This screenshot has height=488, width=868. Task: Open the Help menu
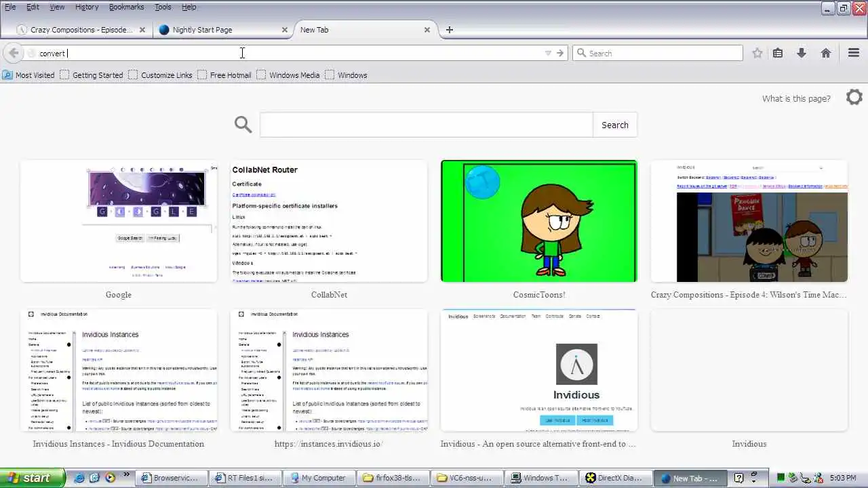[x=189, y=7]
